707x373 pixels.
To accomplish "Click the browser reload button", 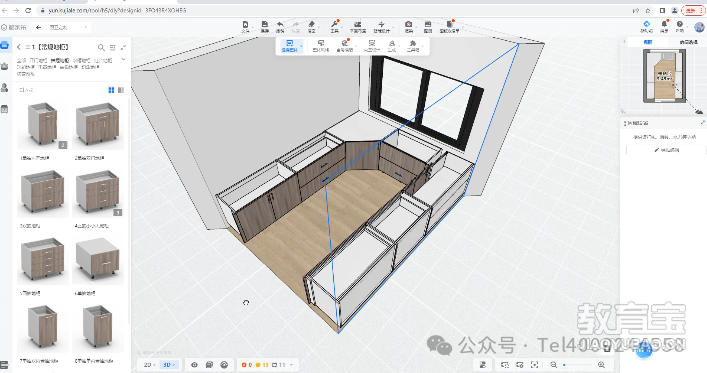I will tap(28, 10).
